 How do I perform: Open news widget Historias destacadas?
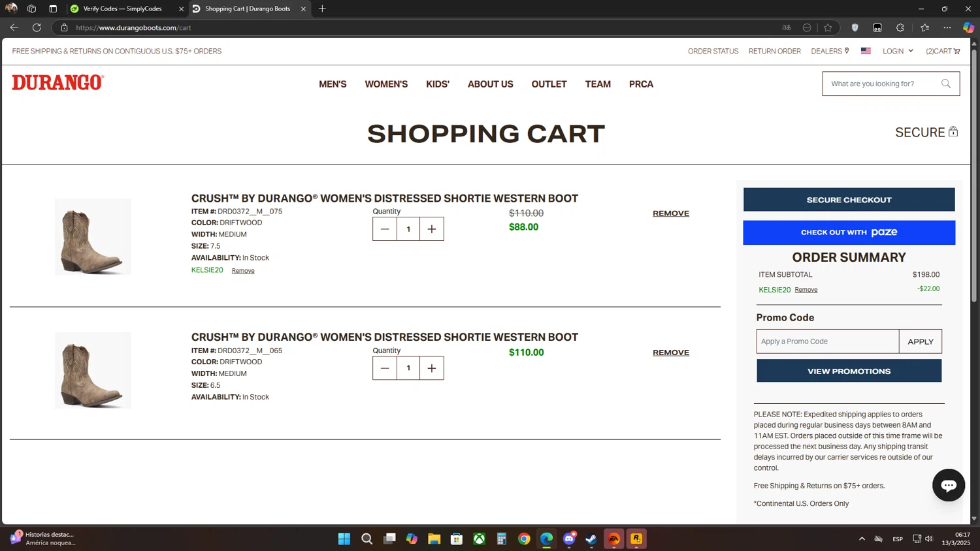(x=42, y=539)
